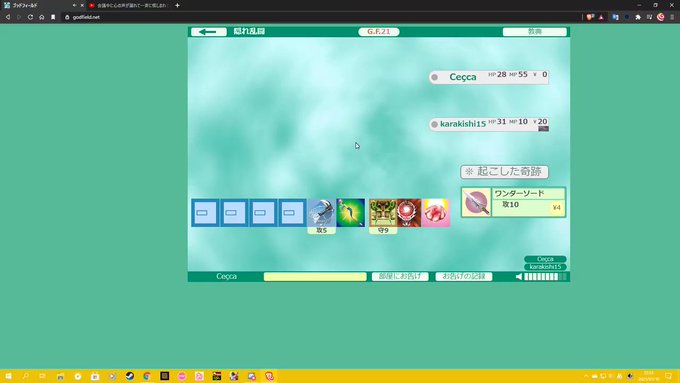Open the extensions puzzle icon
This screenshot has height=383, width=680.
point(638,17)
